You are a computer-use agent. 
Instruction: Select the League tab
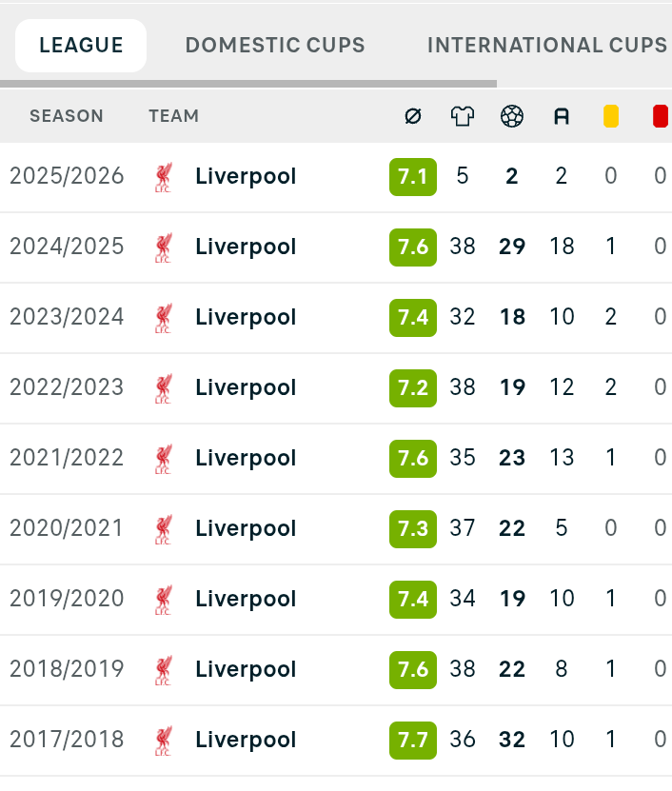81,46
